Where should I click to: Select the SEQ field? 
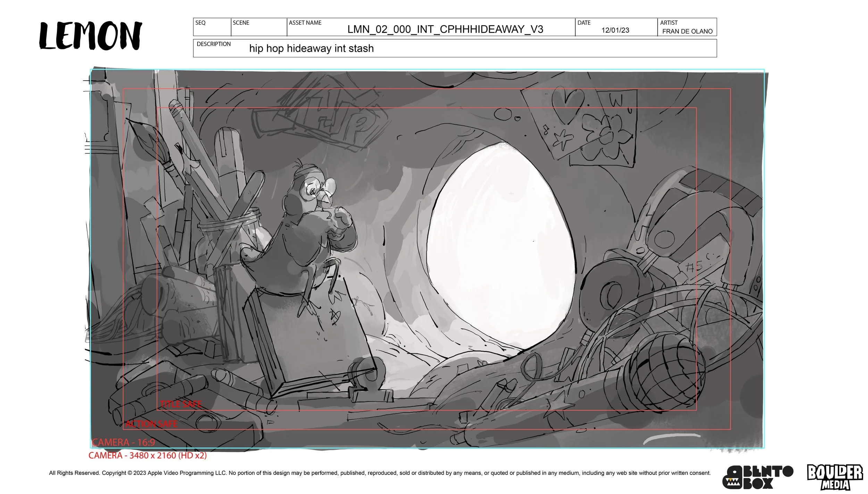tap(212, 27)
